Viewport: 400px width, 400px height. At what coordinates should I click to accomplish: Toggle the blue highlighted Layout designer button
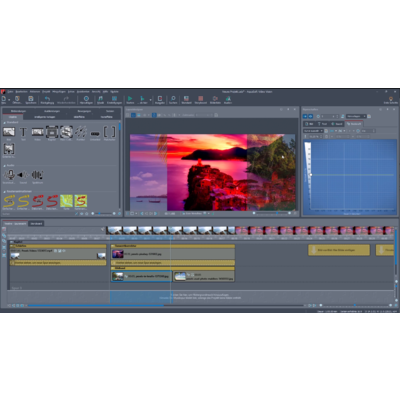tap(133, 115)
